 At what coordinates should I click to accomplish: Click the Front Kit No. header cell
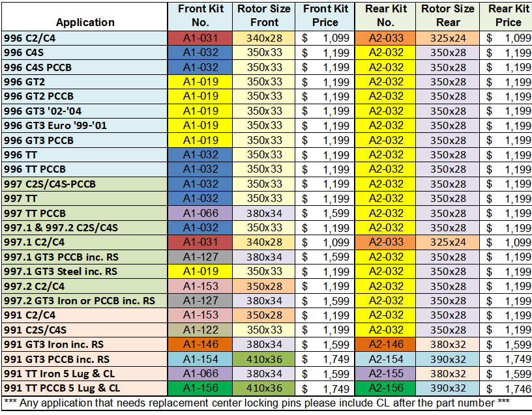(x=200, y=17)
